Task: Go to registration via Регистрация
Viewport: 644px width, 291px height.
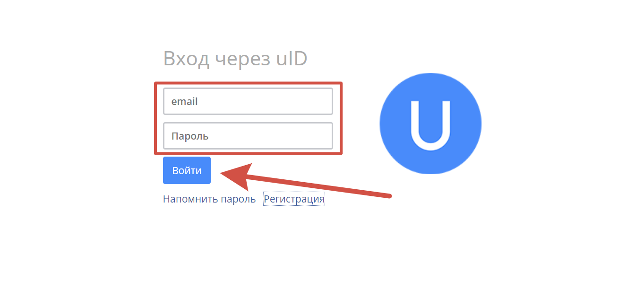Action: pos(294,199)
